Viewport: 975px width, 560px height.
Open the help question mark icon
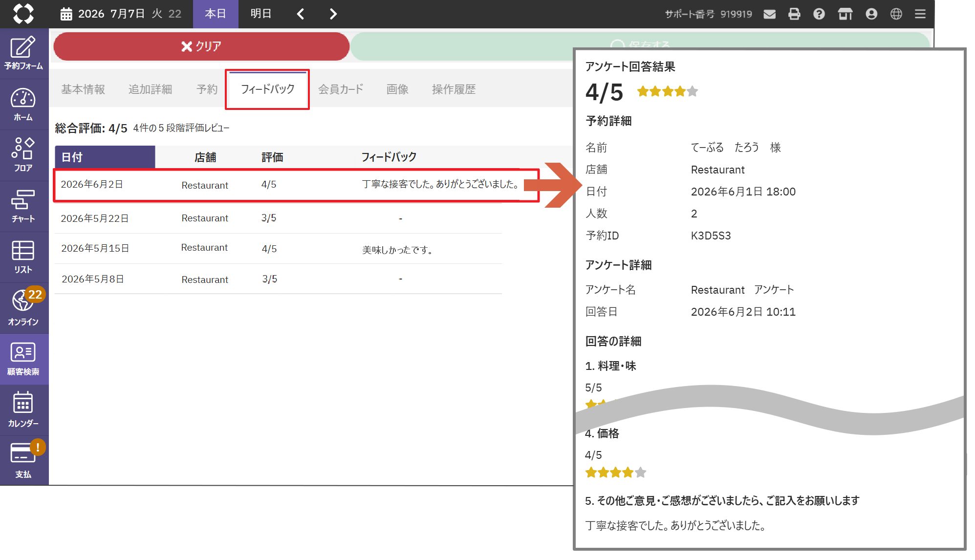[x=819, y=14]
